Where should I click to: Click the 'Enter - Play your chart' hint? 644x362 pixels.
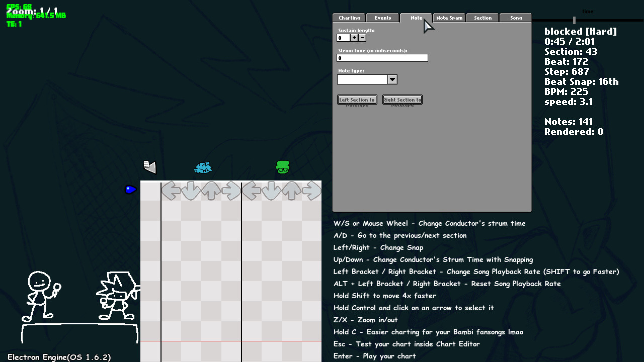[x=375, y=356]
